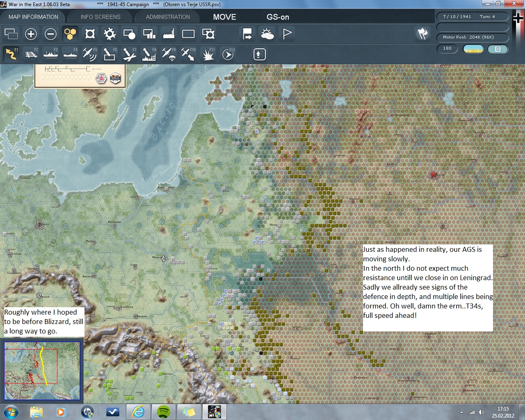525x420 pixels.
Task: Click the factory display icon
Action: (169, 34)
